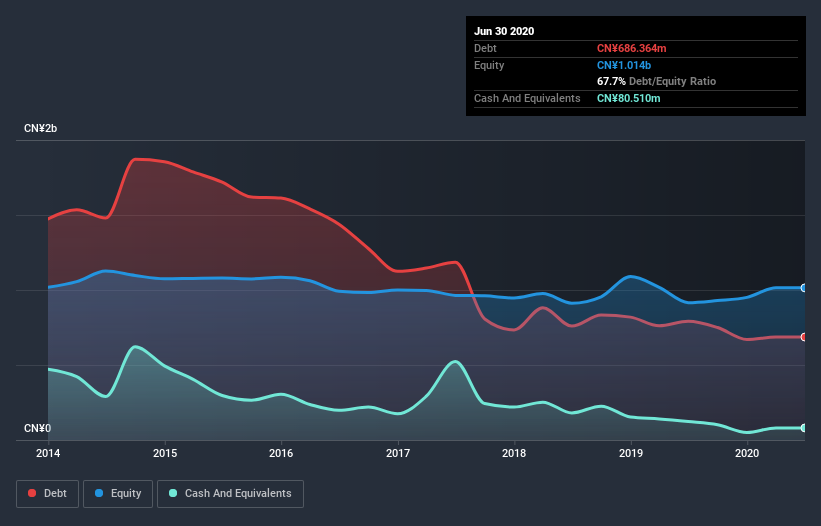821x526 pixels.
Task: Click the red Debt endpoint marker
Action: tap(804, 337)
